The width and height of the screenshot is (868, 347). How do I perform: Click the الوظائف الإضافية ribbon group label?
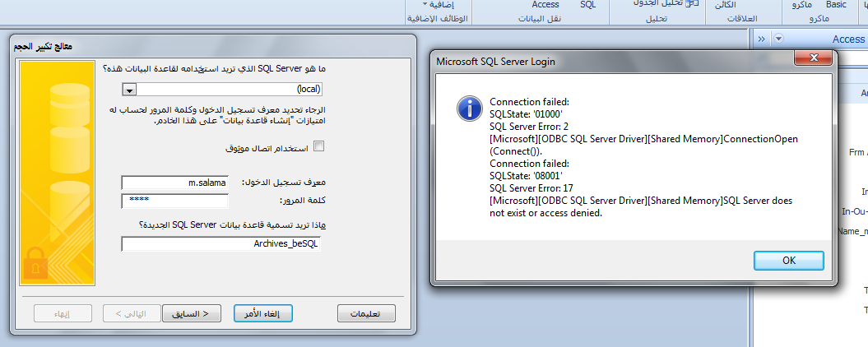click(x=438, y=18)
